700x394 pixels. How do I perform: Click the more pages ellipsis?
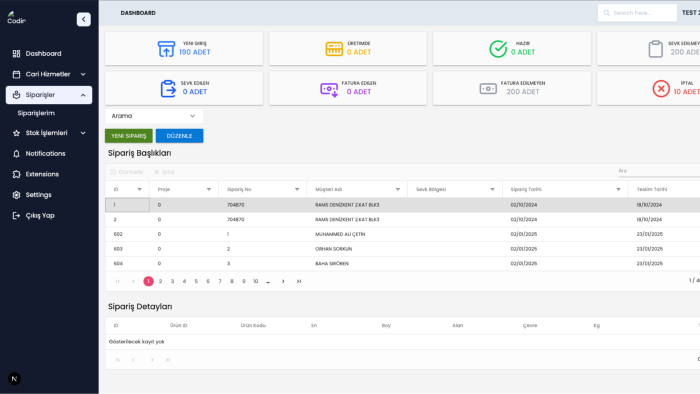tap(268, 282)
